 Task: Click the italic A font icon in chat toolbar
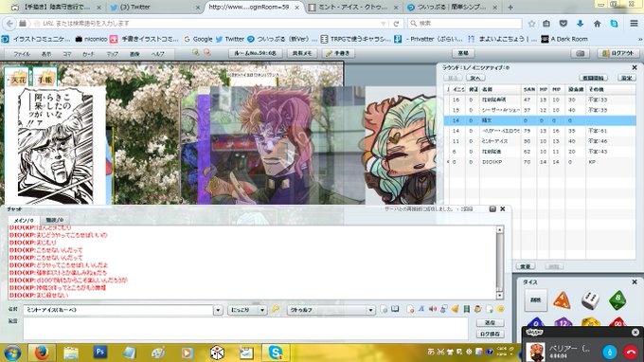421,309
